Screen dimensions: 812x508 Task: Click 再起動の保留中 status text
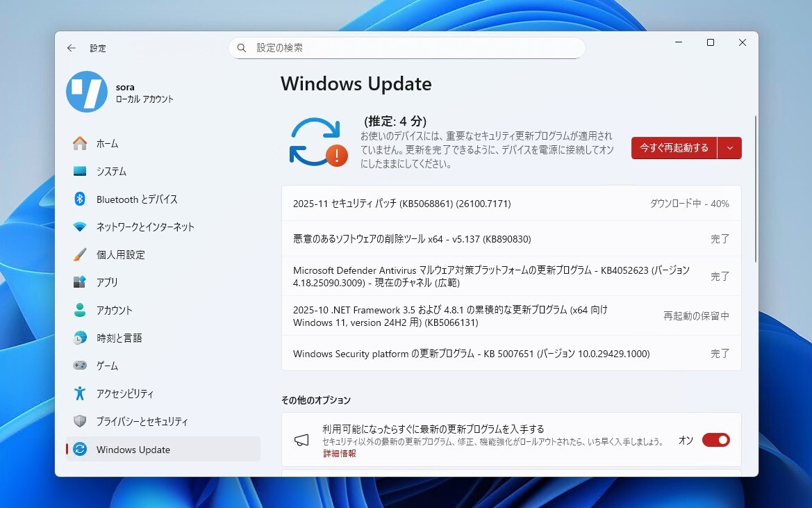696,316
